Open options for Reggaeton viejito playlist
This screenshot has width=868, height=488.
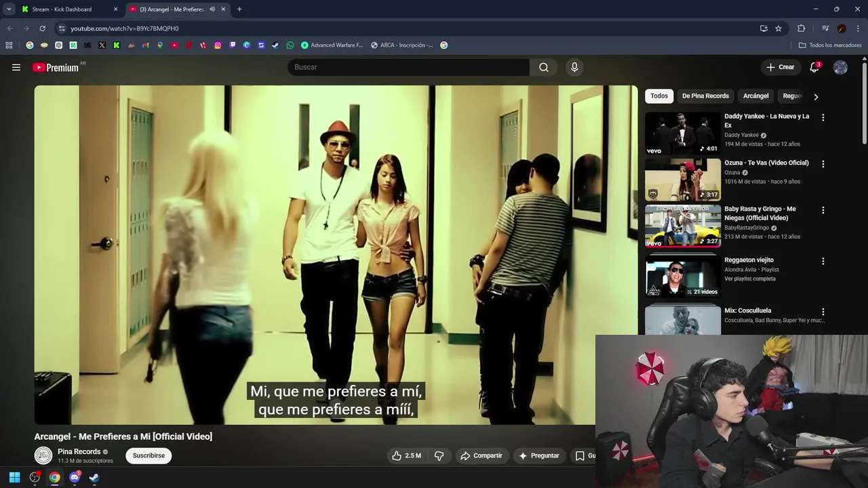coord(823,261)
